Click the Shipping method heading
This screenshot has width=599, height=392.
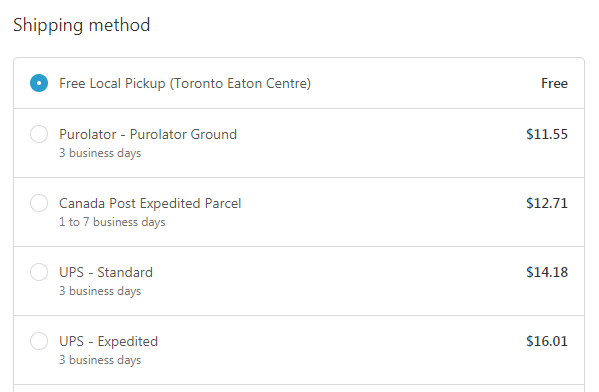point(82,26)
